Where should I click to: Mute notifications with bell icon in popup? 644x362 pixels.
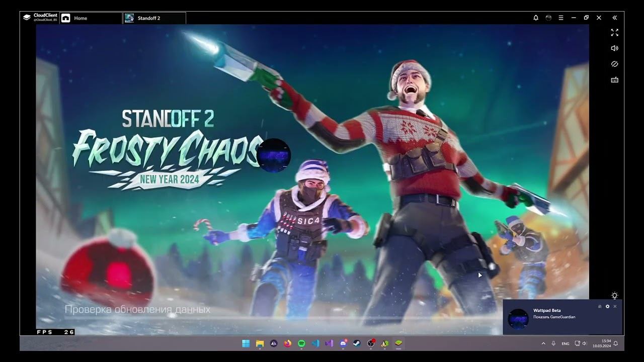point(600,306)
